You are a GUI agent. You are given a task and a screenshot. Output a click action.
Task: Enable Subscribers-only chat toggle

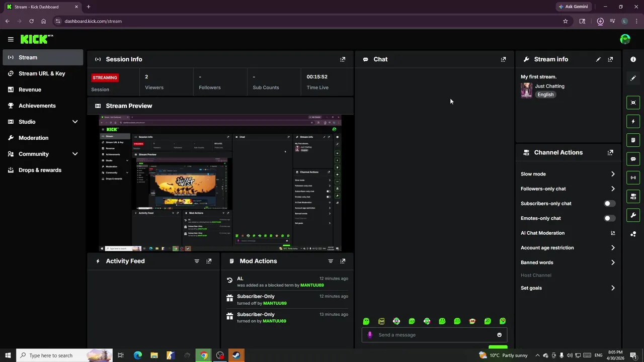tap(609, 204)
